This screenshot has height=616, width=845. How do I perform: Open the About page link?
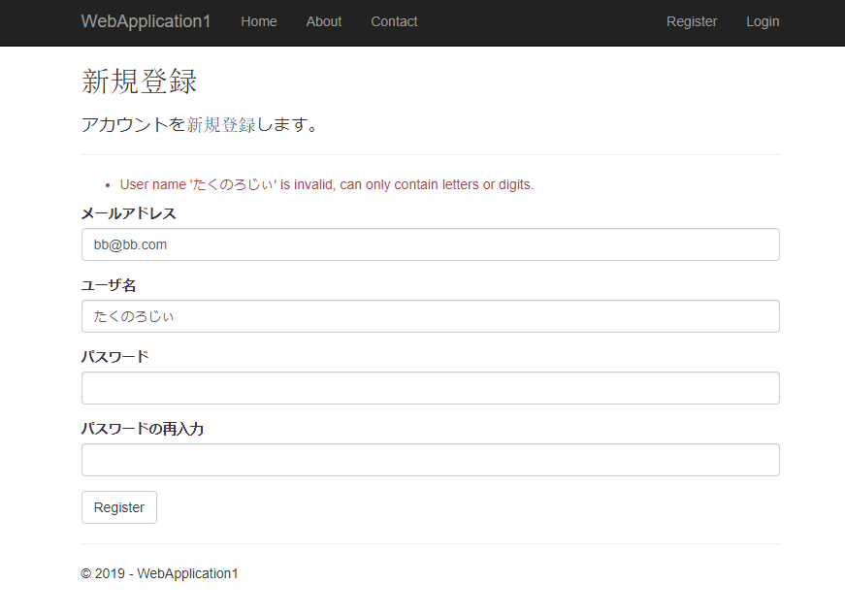click(324, 21)
